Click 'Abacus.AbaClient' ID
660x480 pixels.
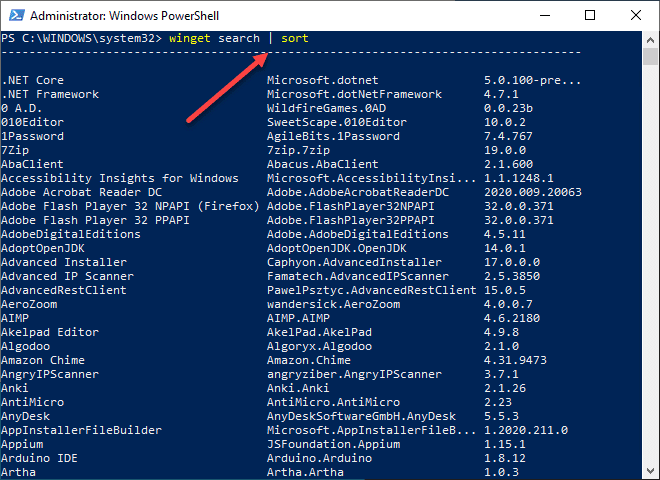click(322, 164)
